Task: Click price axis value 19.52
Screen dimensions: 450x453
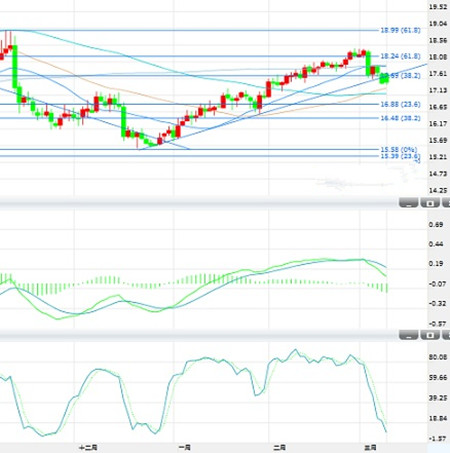Action: (x=438, y=7)
